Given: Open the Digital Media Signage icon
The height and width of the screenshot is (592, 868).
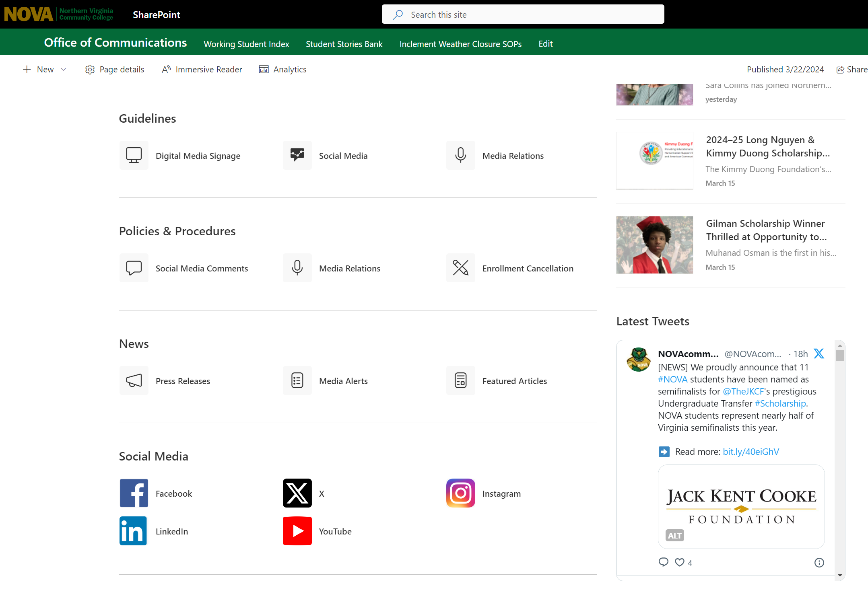Looking at the screenshot, I should pos(134,155).
